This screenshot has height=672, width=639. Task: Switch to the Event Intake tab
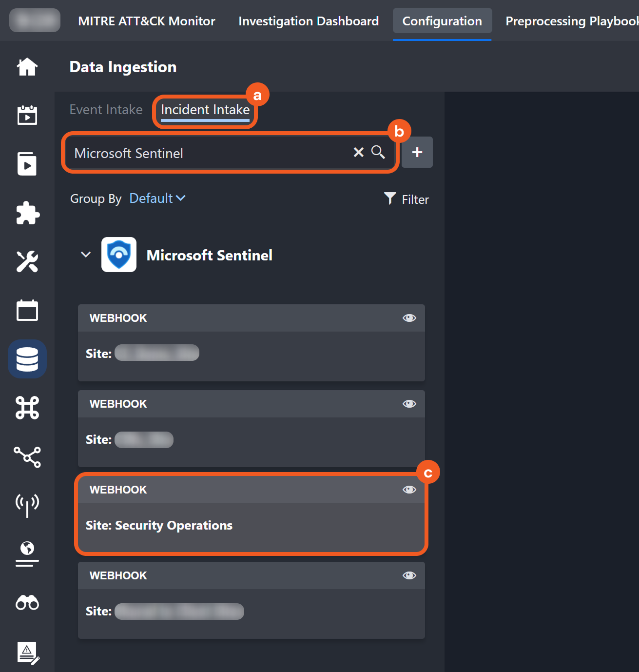[x=106, y=110]
